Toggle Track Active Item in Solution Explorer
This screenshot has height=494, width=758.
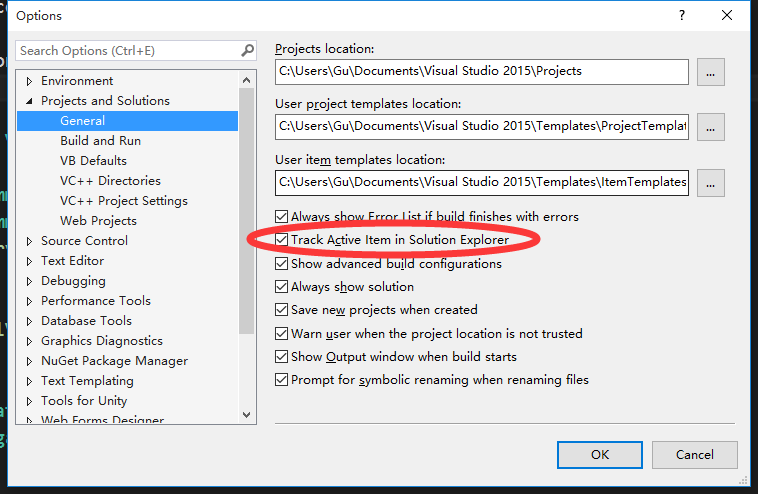click(283, 240)
